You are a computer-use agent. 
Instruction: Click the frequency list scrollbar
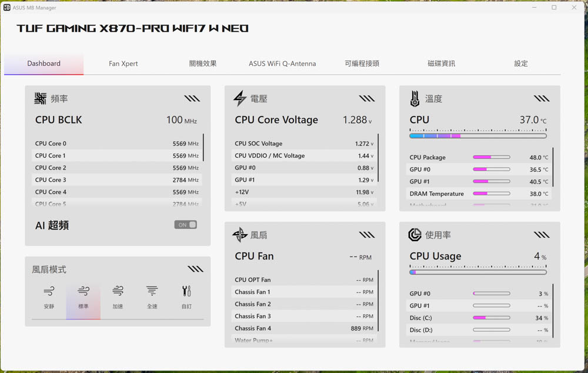tap(203, 148)
